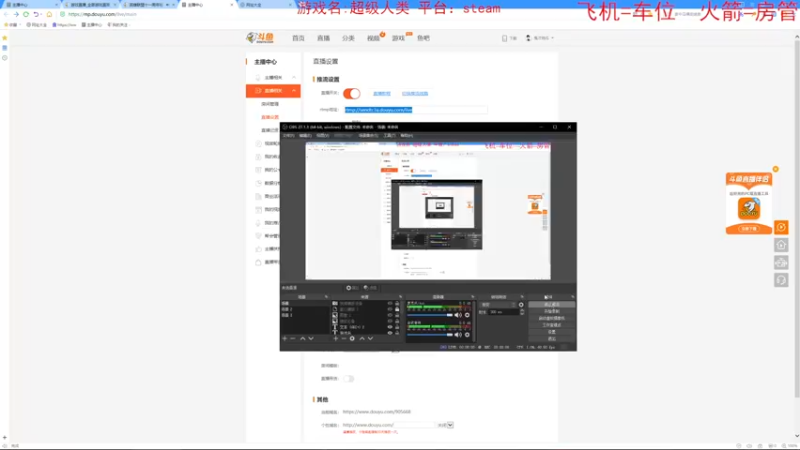
Task: Open the dropdown next to personal URL field
Action: pos(450,425)
